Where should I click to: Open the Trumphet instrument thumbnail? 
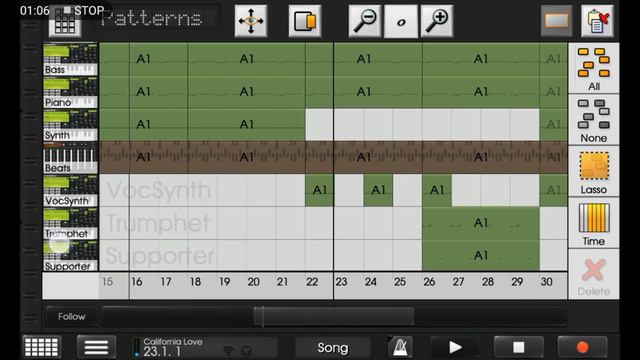click(71, 224)
